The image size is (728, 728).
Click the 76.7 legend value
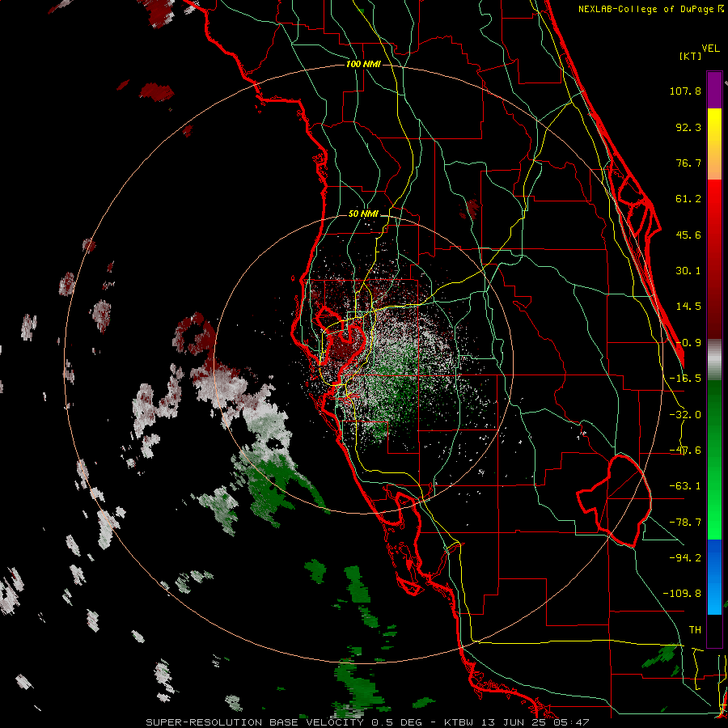688,163
